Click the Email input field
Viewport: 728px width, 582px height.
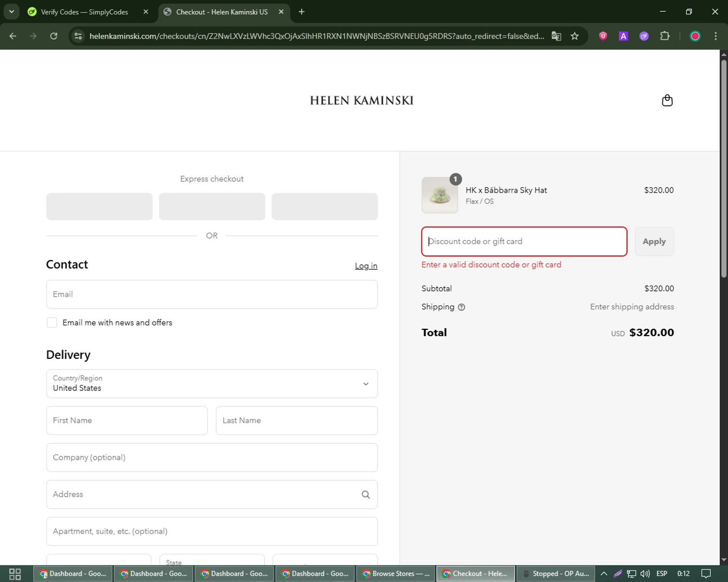pos(212,294)
